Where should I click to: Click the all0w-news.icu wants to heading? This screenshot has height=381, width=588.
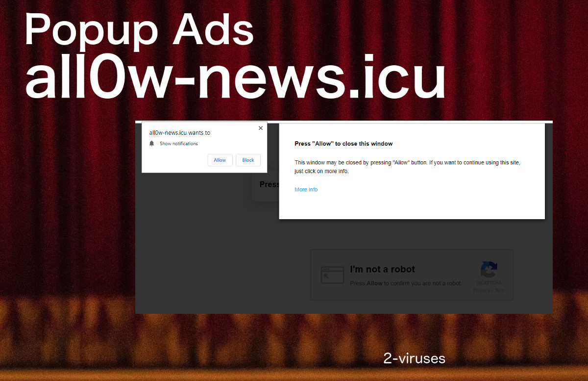pos(179,132)
